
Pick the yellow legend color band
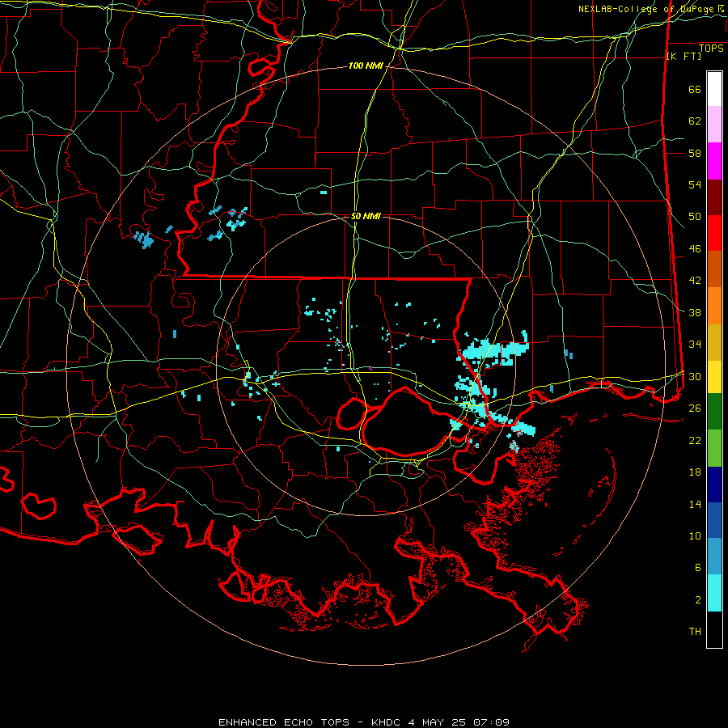pyautogui.click(x=714, y=377)
